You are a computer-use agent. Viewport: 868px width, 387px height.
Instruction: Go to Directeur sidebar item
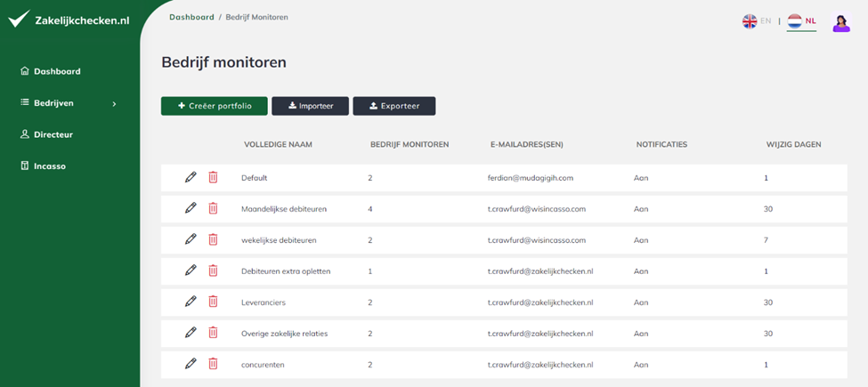46,134
